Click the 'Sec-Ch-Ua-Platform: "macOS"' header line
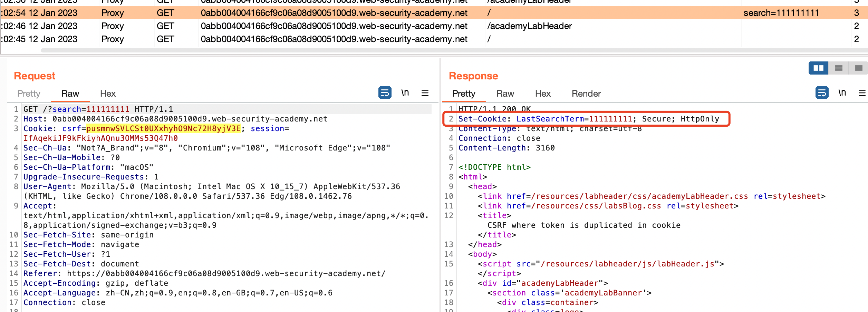 (x=88, y=167)
